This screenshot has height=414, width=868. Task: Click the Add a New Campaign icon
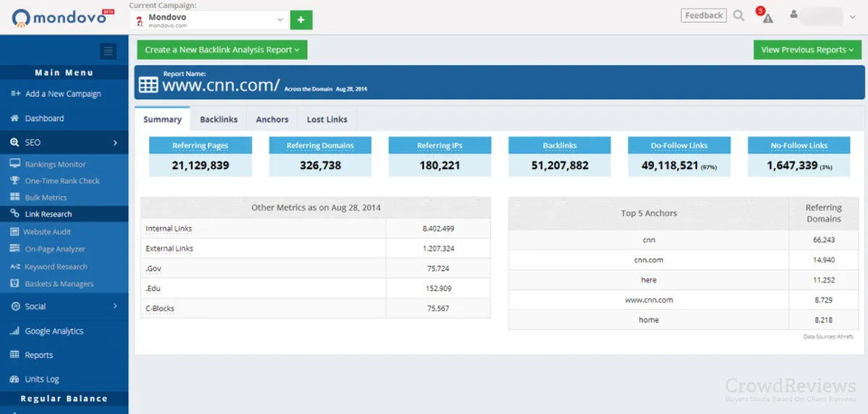[16, 94]
